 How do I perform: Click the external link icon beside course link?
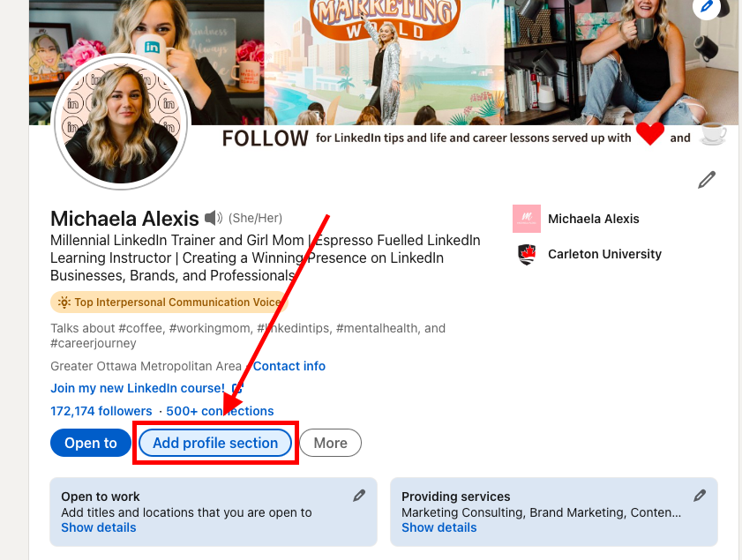[x=236, y=388]
